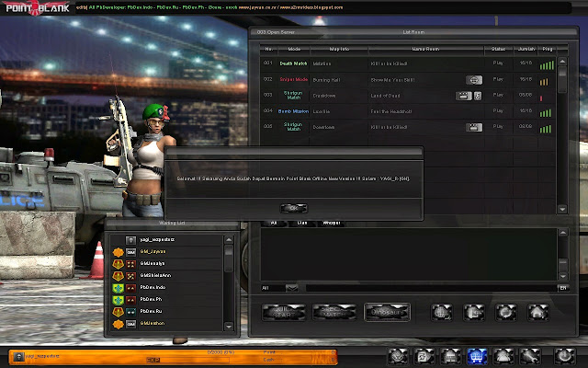Open the clan emblem icon in bottom bar
The width and height of the screenshot is (588, 368).
[x=398, y=356]
